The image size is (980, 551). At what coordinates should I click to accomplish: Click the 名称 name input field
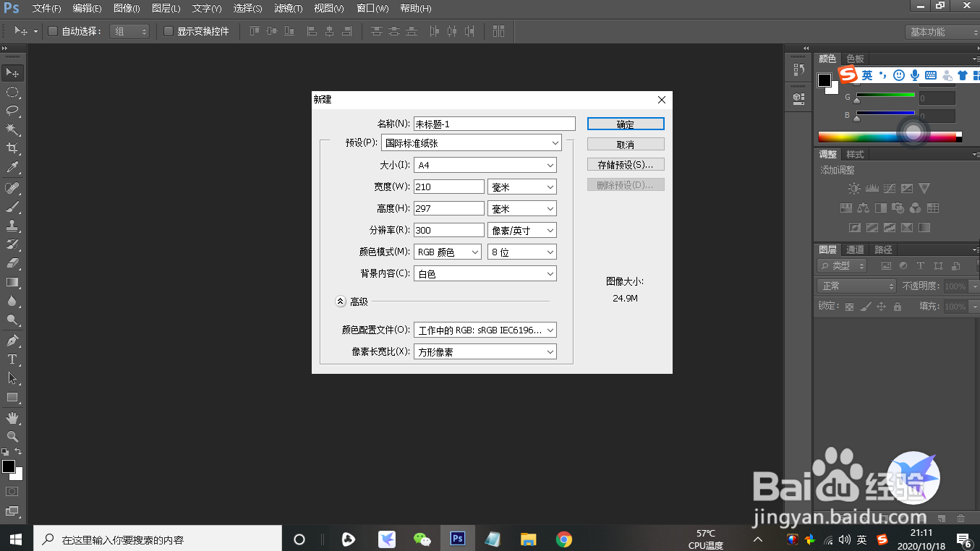[x=495, y=124]
